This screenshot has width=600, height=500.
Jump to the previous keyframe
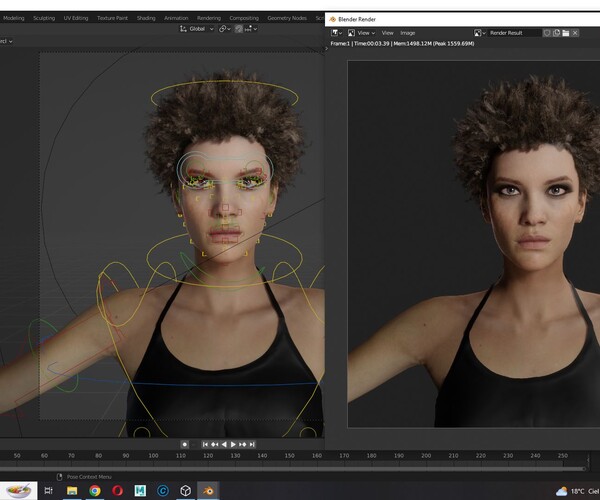(x=214, y=444)
